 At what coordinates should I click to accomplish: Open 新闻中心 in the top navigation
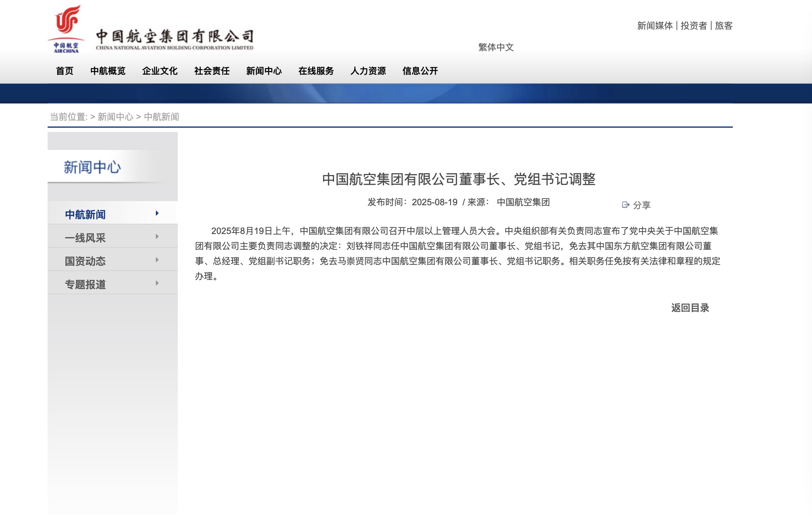coord(264,71)
